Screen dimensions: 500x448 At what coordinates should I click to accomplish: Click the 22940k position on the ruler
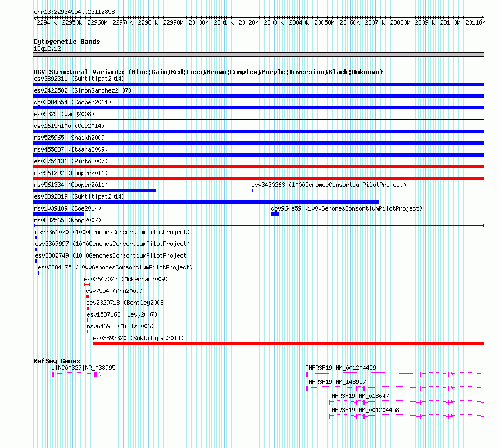pos(47,22)
